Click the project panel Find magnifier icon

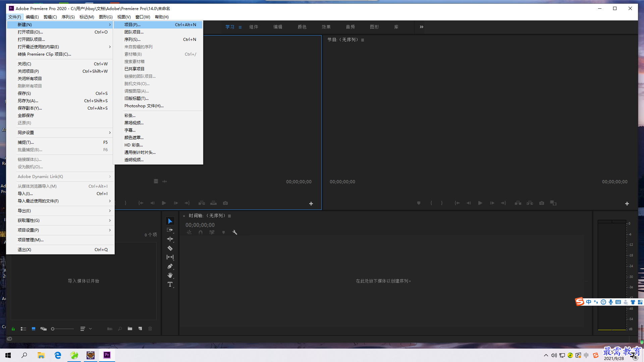point(120,329)
